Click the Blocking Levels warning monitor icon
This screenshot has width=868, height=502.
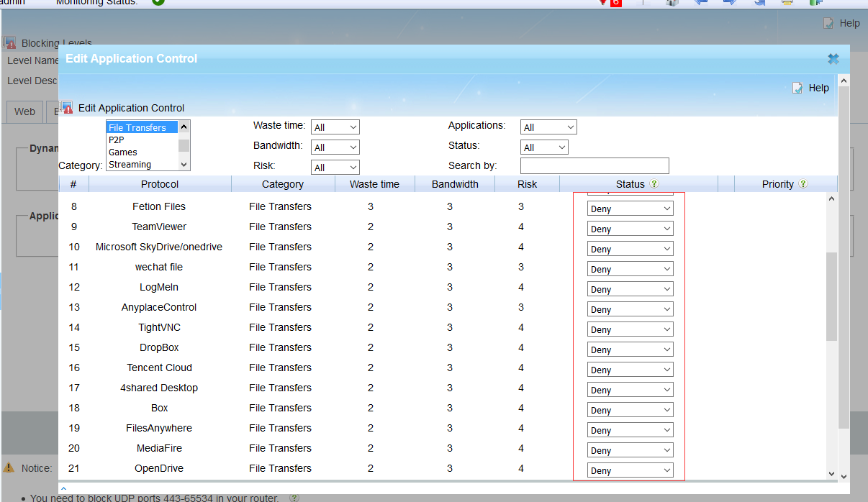(x=10, y=43)
